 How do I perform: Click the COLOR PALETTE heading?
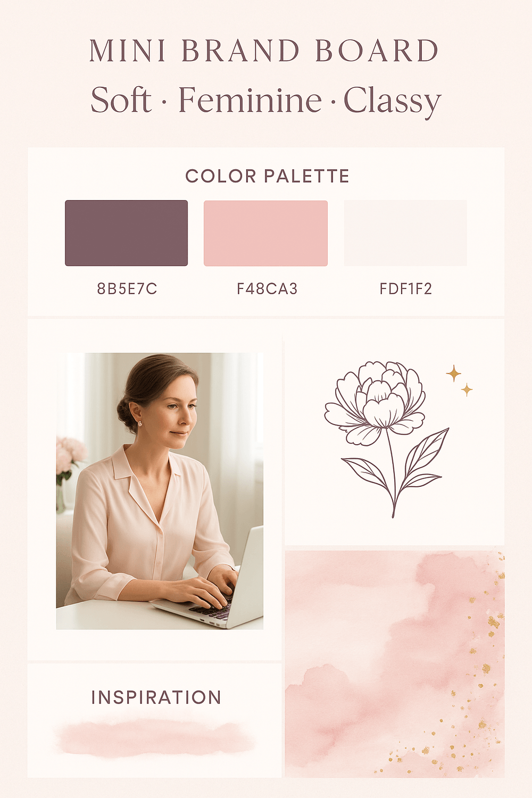(x=267, y=176)
